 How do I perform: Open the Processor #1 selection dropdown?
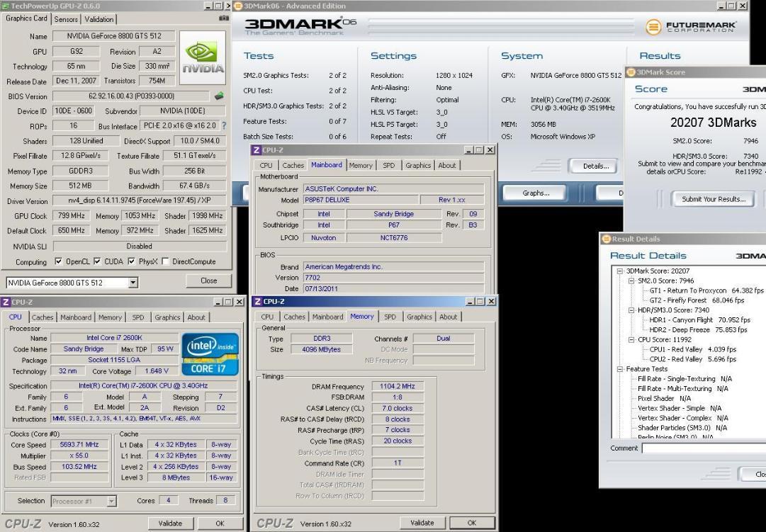pyautogui.click(x=112, y=501)
